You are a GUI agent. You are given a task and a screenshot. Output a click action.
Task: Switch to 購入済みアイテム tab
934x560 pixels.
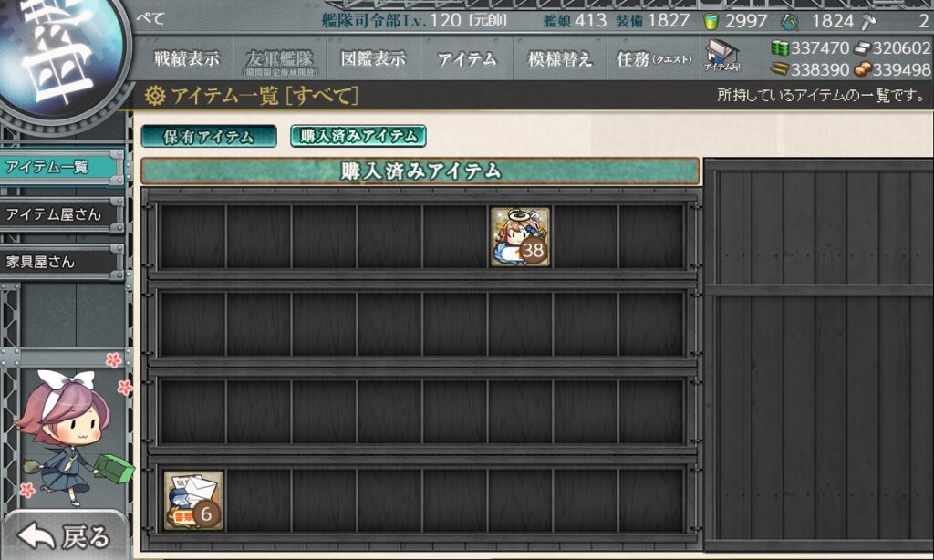358,136
